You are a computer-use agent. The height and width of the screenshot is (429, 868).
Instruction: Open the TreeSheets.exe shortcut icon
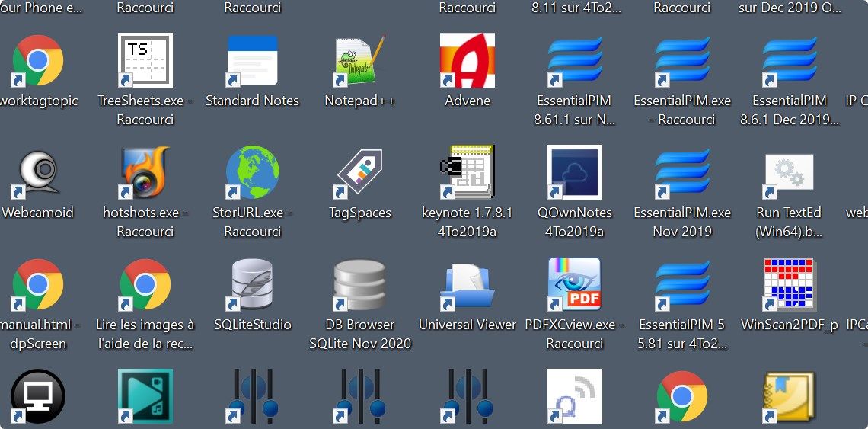pyautogui.click(x=145, y=60)
